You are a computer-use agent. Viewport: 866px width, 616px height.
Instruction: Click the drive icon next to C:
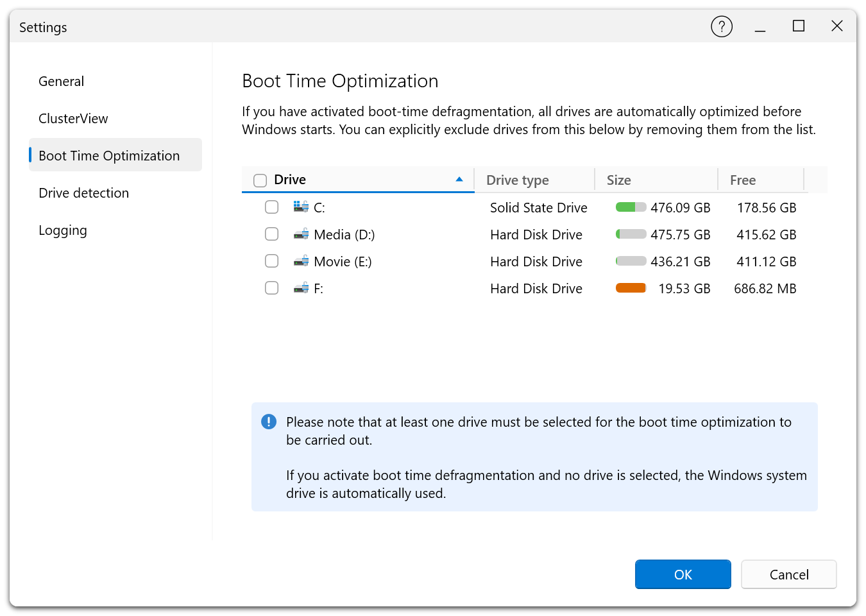tap(300, 207)
